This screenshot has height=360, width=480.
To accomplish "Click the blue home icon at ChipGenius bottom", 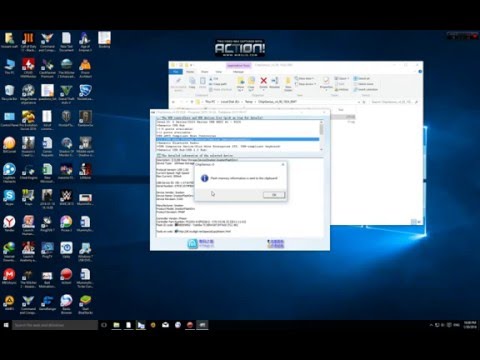I will [193, 244].
